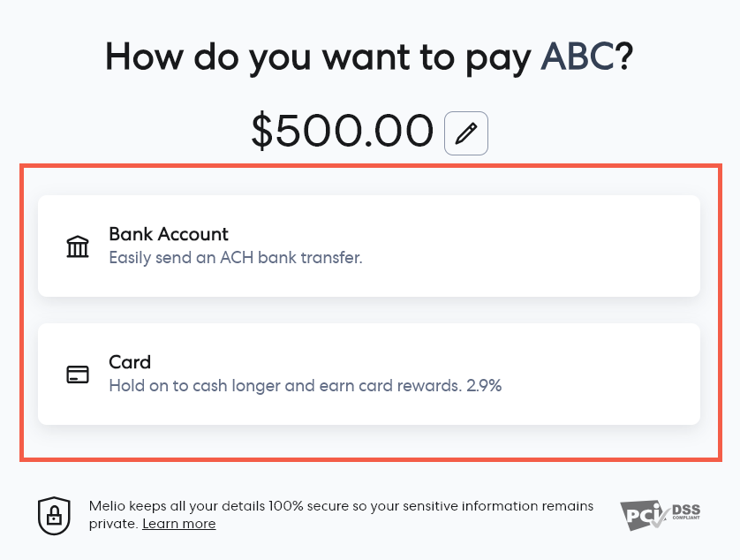740x560 pixels.
Task: Click the ABC vendor name in the heading
Action: pyautogui.click(x=578, y=57)
